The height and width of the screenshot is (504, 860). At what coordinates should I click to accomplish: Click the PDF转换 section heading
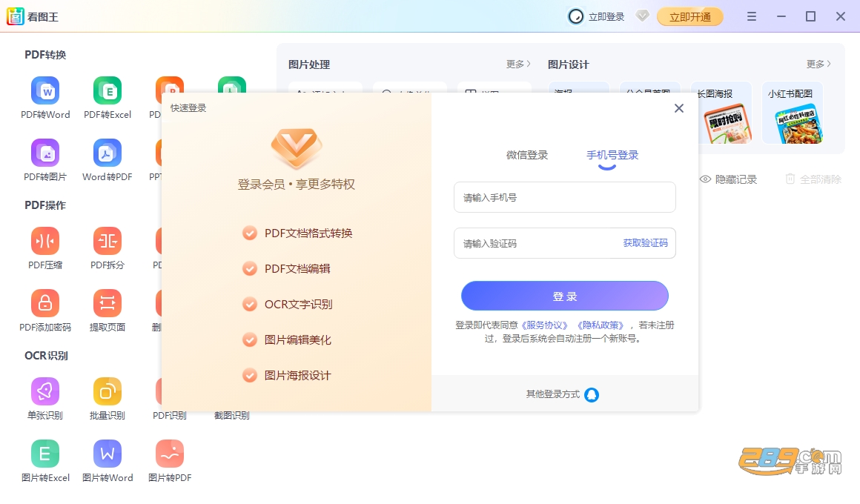pos(45,55)
